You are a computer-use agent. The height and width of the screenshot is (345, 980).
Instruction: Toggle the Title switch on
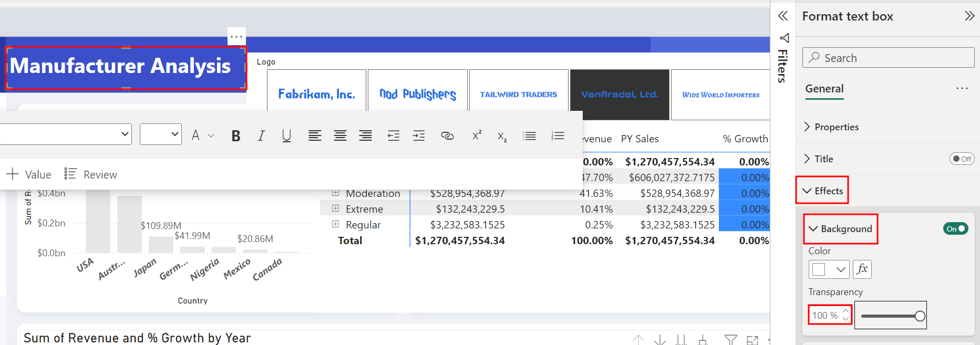click(962, 159)
